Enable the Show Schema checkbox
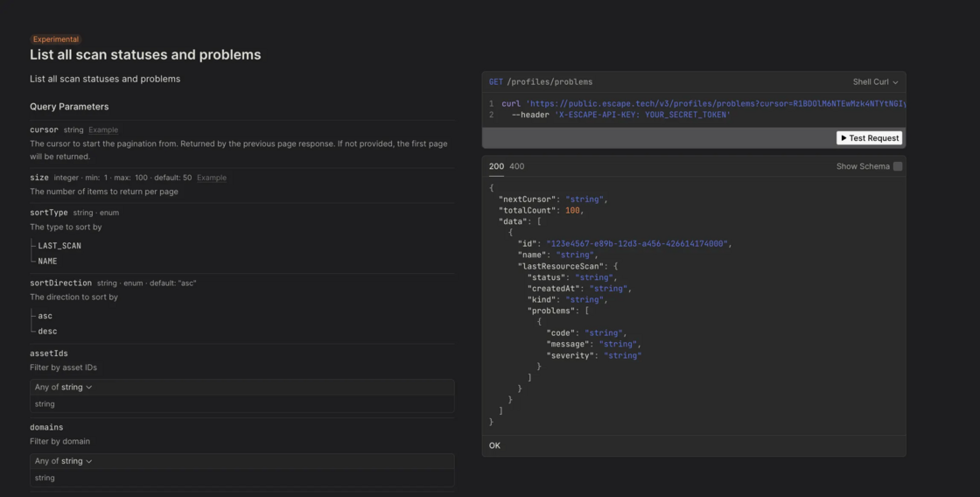Image resolution: width=980 pixels, height=497 pixels. [x=897, y=166]
